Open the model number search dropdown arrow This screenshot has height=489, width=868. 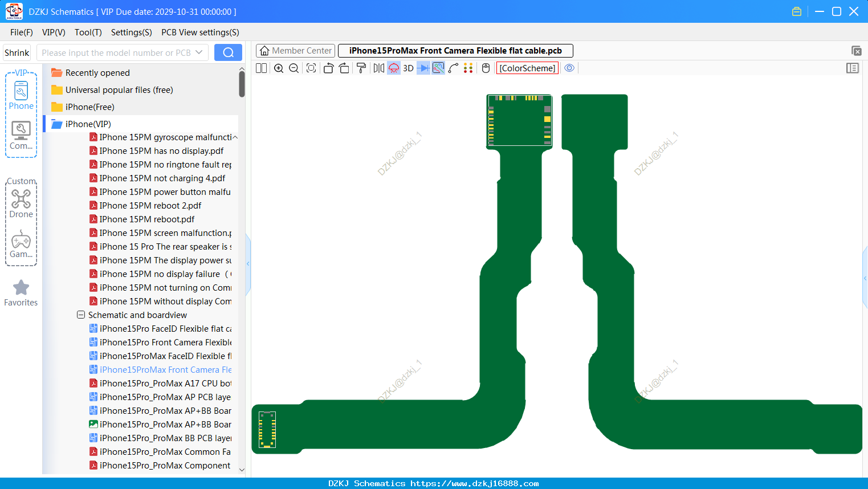199,52
